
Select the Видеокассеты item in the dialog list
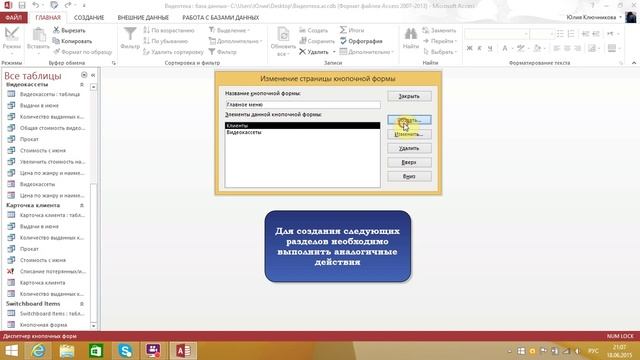click(x=302, y=132)
